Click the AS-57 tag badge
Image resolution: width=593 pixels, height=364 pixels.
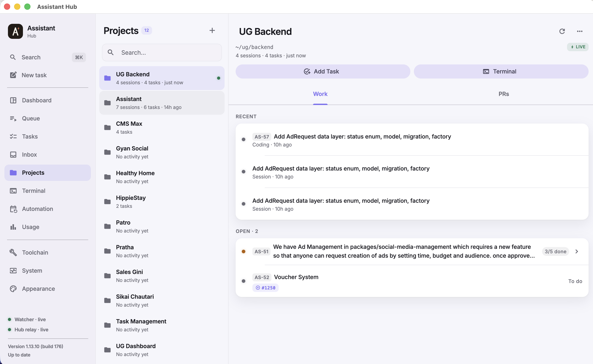point(262,137)
